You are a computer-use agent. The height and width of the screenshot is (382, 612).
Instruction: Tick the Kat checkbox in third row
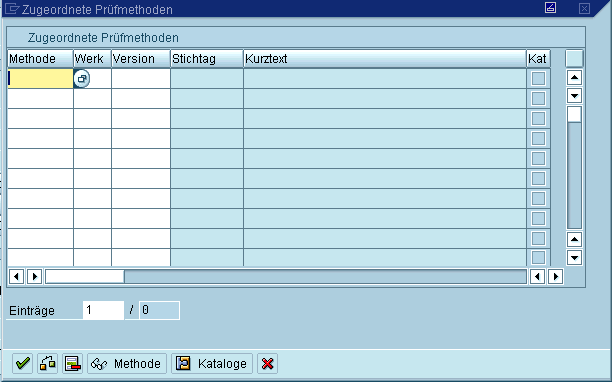538,118
